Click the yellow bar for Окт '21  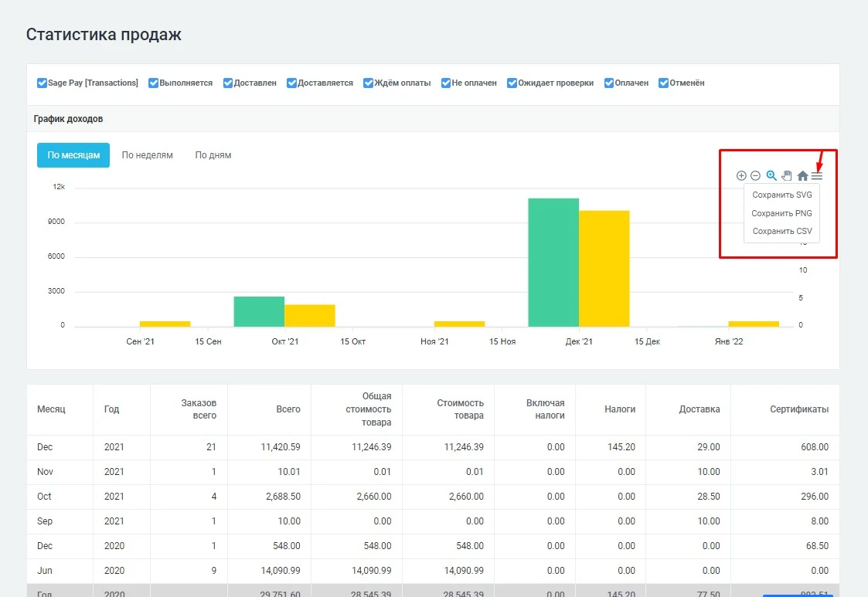[x=309, y=315]
